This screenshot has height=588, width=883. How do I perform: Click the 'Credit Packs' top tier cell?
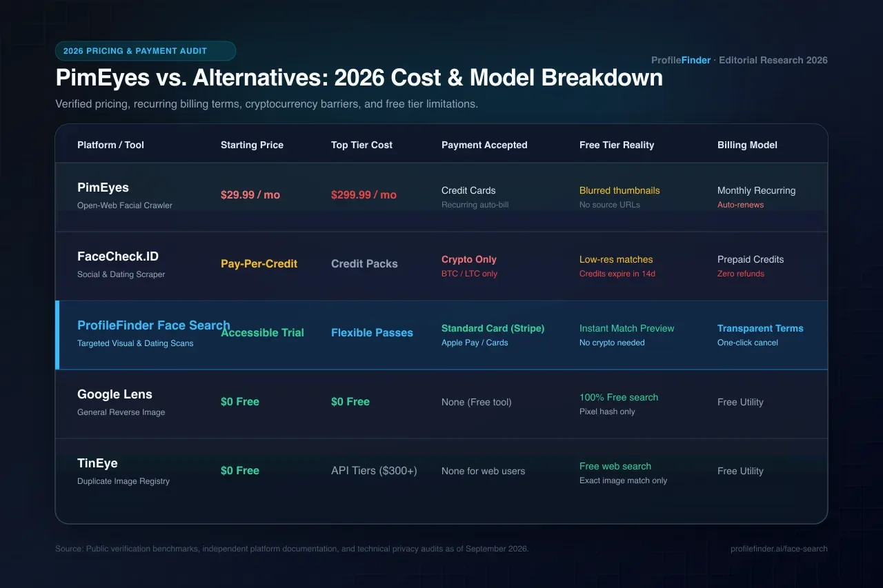tap(364, 263)
